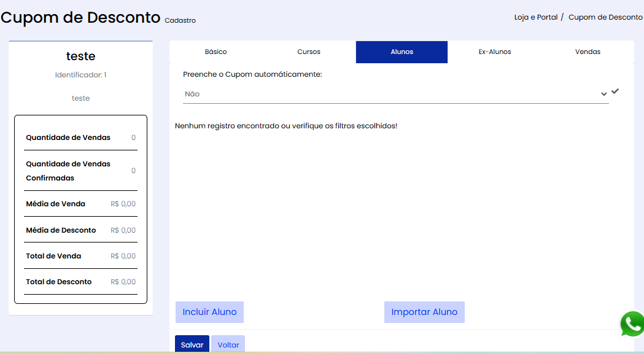Image resolution: width=644 pixels, height=353 pixels.
Task: Click the checkmark icon beside the dropdown
Action: click(615, 91)
